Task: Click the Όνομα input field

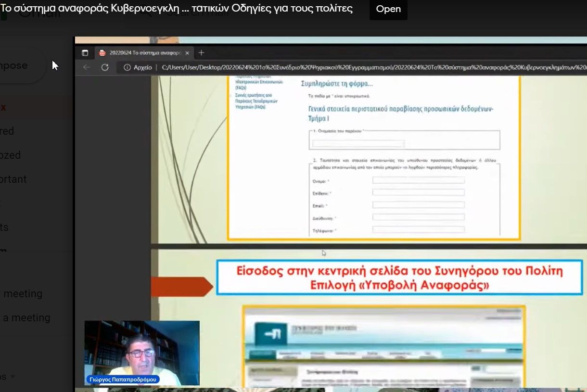Action: tap(418, 180)
